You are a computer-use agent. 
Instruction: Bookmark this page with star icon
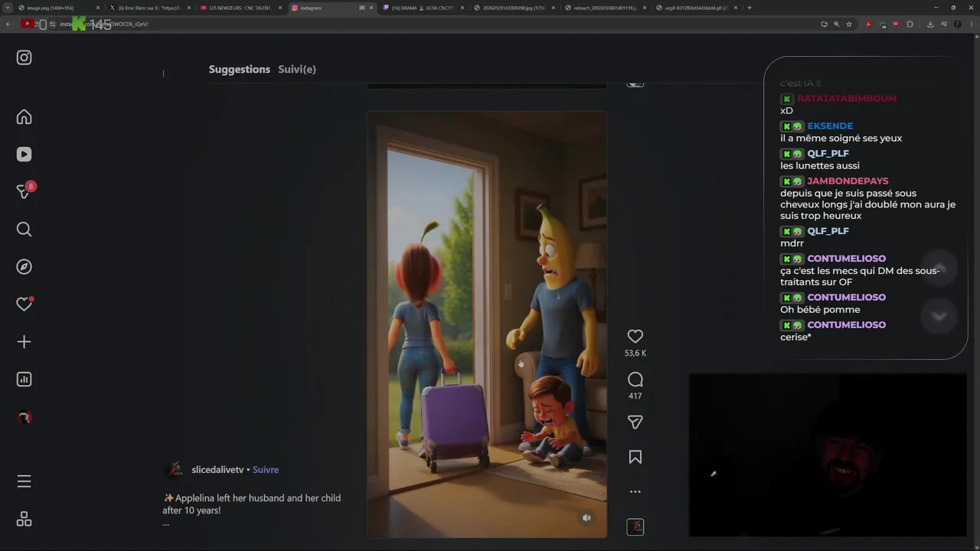pyautogui.click(x=849, y=24)
